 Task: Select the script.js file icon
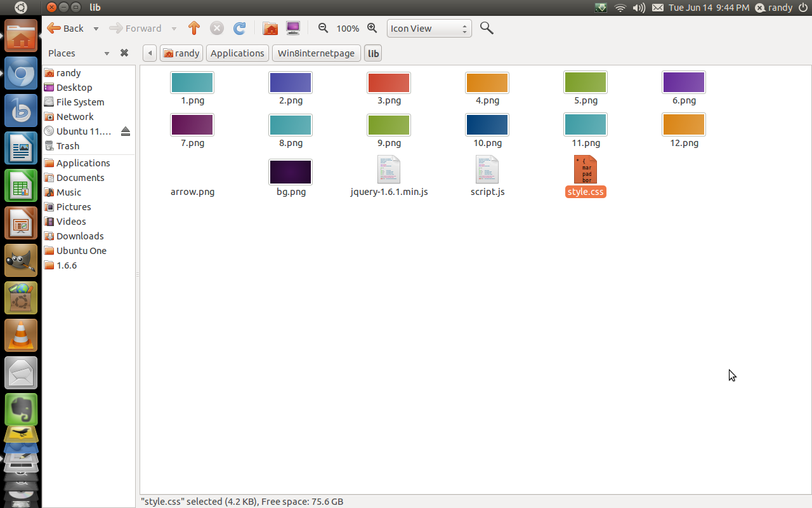[x=487, y=170]
